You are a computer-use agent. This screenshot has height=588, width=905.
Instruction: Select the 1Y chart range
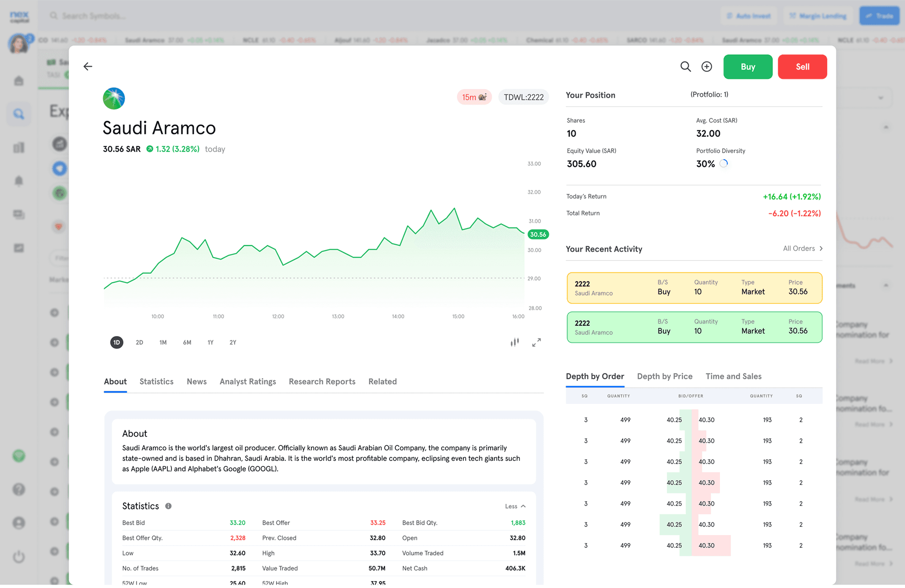[x=210, y=342]
